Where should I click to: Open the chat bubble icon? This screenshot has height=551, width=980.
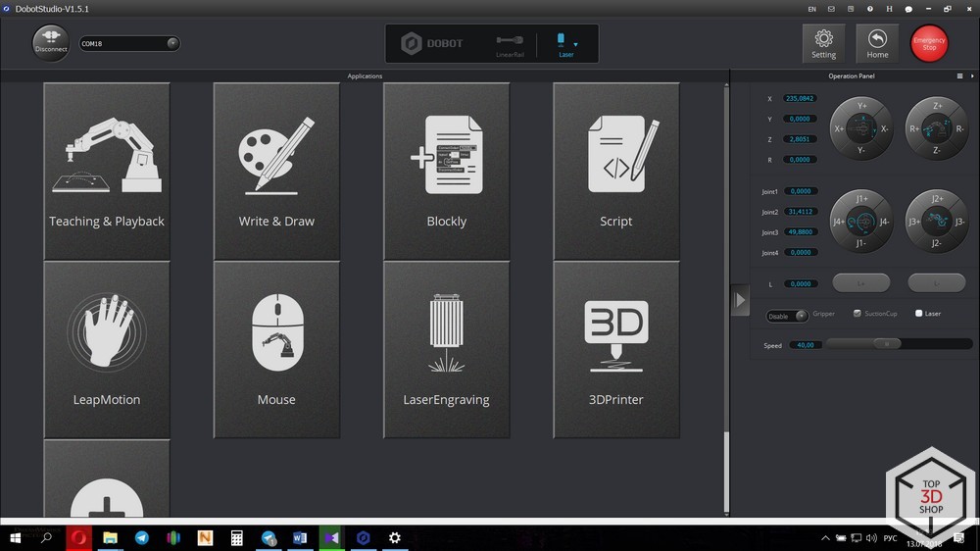point(908,9)
